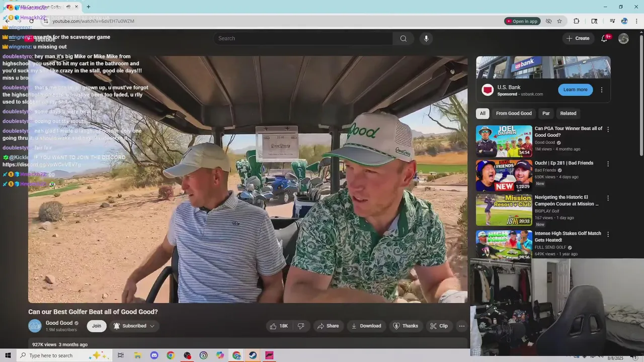Expand the Subscribed notification dropdown
This screenshot has height=362, width=644.
click(x=134, y=326)
